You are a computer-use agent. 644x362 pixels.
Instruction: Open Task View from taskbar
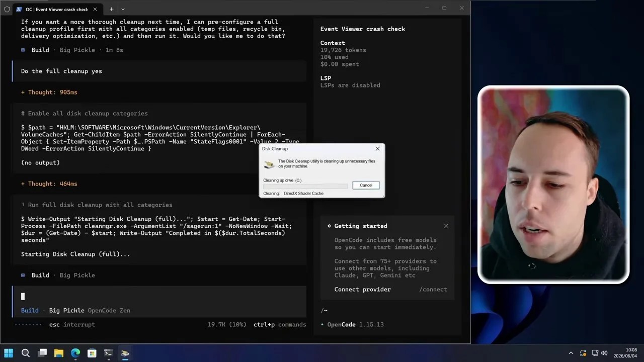(x=42, y=353)
